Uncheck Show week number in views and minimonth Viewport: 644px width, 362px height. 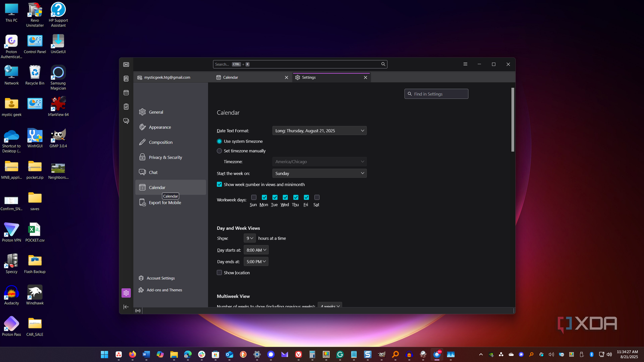pos(219,184)
